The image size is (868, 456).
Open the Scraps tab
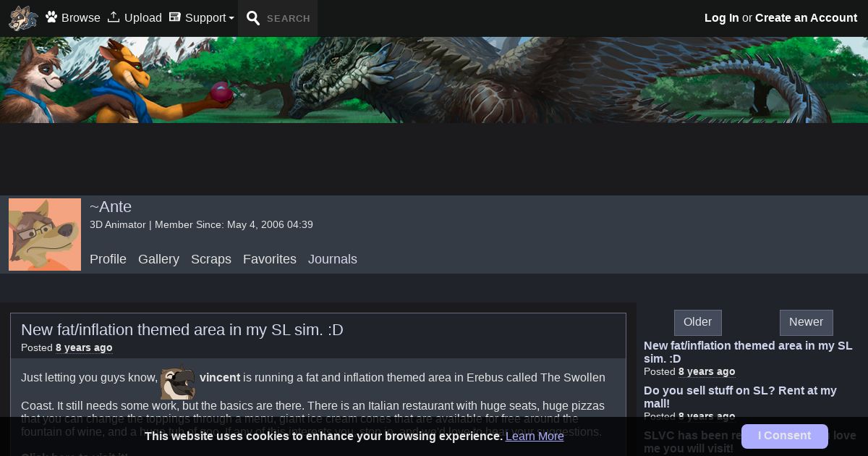211,259
